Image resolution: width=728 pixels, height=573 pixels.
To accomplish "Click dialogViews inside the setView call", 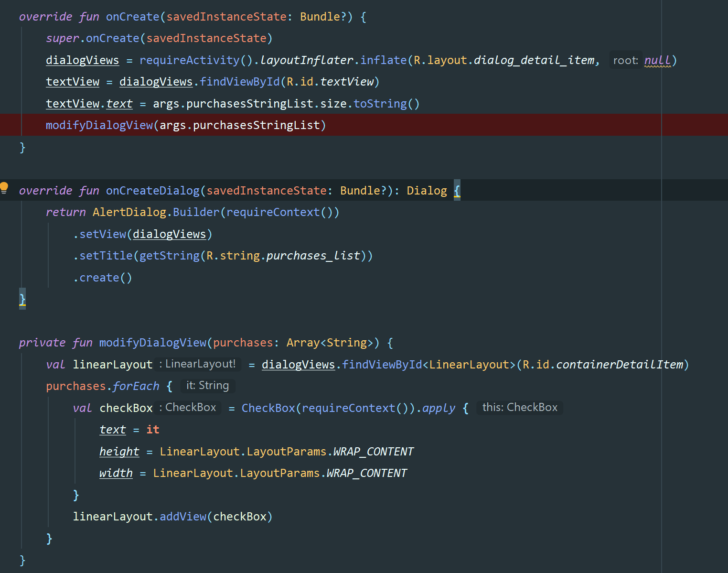I will pos(169,234).
